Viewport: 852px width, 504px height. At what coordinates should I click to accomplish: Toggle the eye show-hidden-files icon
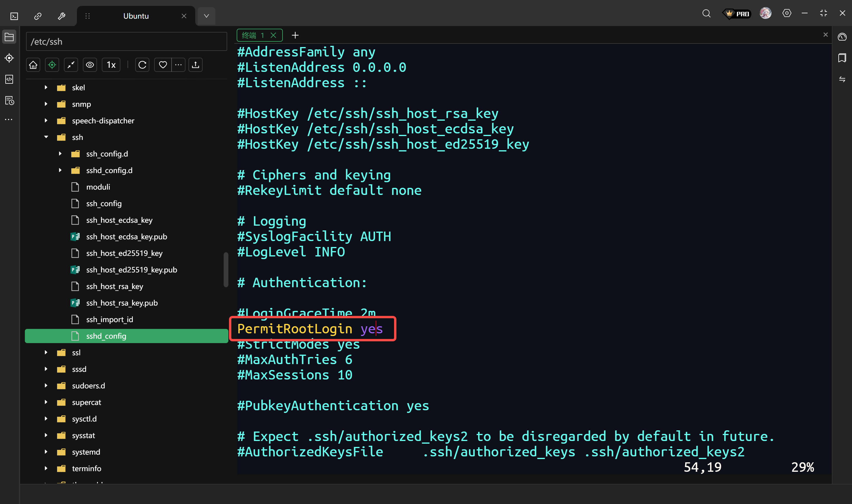tap(90, 65)
